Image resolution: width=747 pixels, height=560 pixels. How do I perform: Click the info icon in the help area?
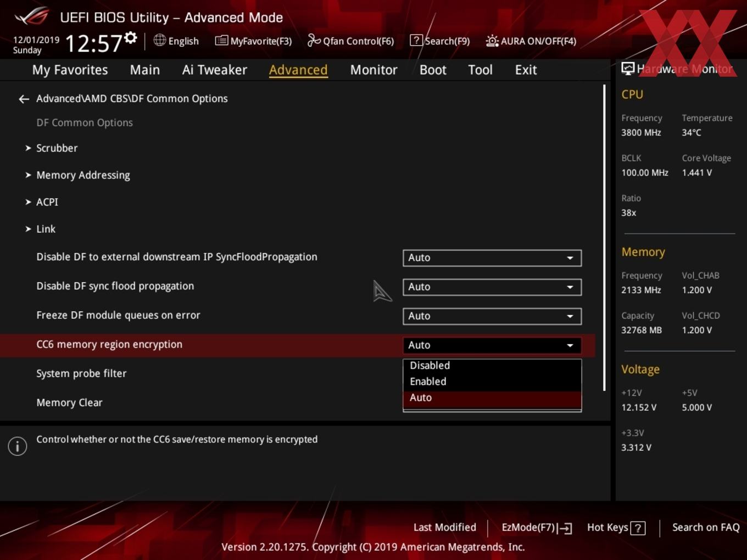(x=18, y=446)
